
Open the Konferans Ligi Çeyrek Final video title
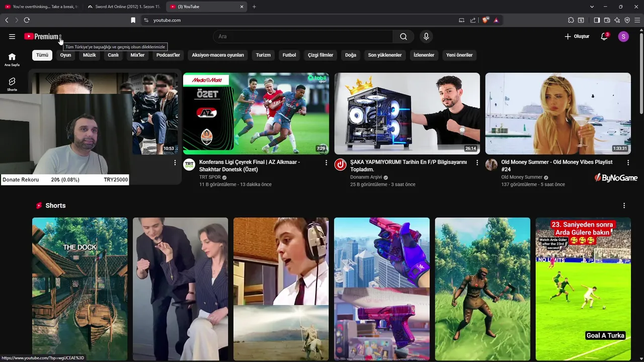250,166
